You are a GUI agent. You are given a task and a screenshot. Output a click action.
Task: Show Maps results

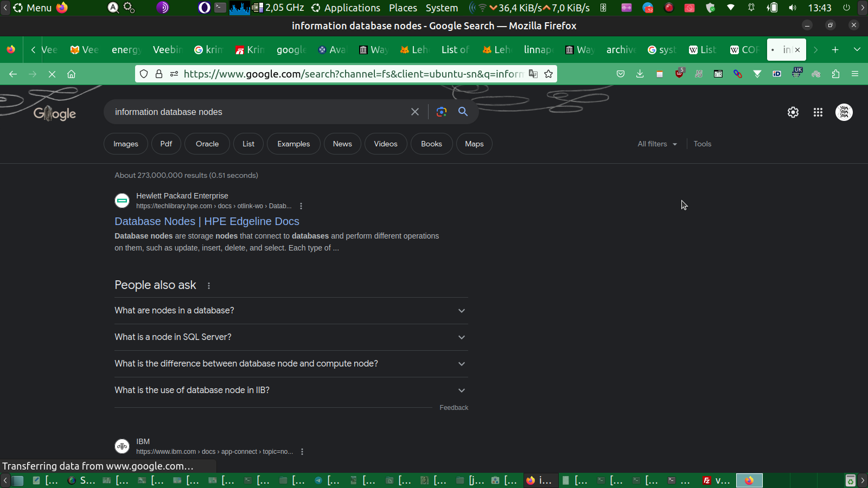click(x=474, y=144)
